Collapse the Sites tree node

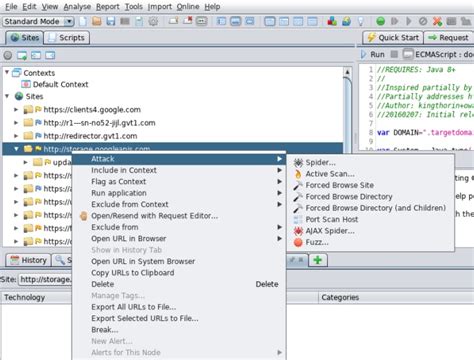coord(7,96)
